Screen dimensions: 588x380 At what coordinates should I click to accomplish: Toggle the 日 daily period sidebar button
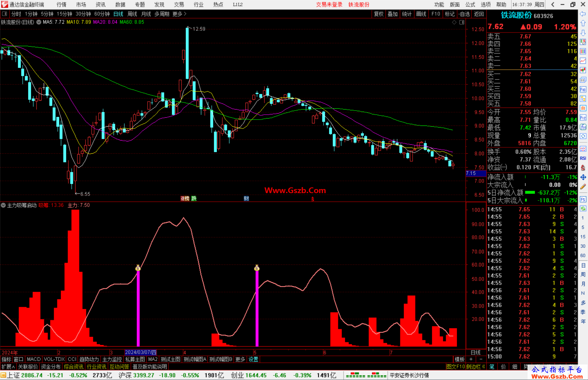(583, 265)
